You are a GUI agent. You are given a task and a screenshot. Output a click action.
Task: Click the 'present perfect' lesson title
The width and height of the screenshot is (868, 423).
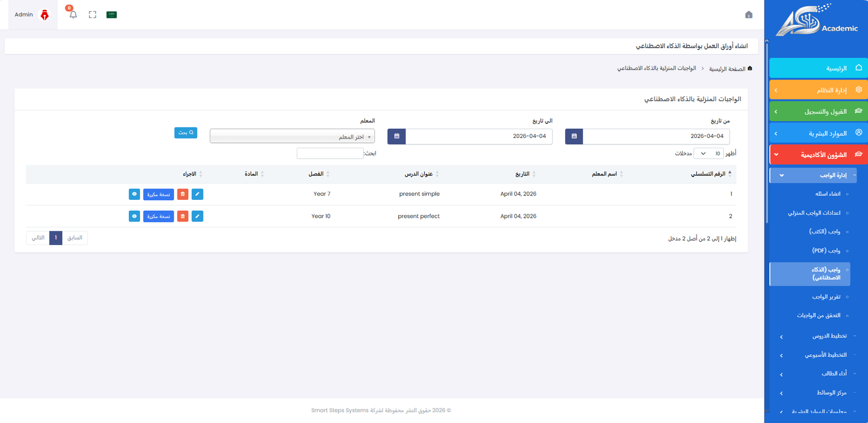419,216
